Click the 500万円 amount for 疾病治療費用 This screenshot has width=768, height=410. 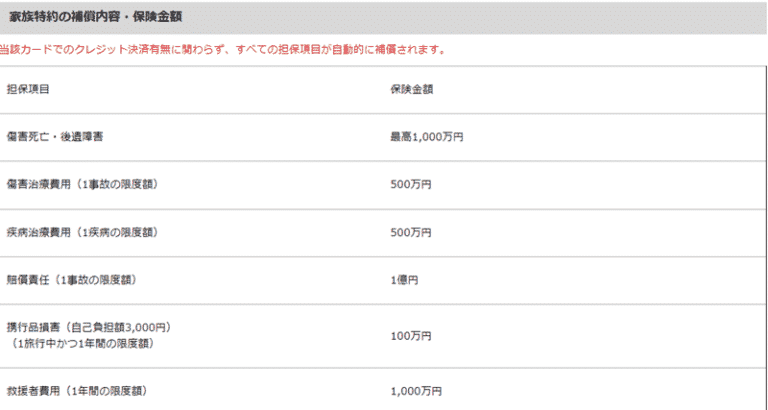tap(411, 232)
